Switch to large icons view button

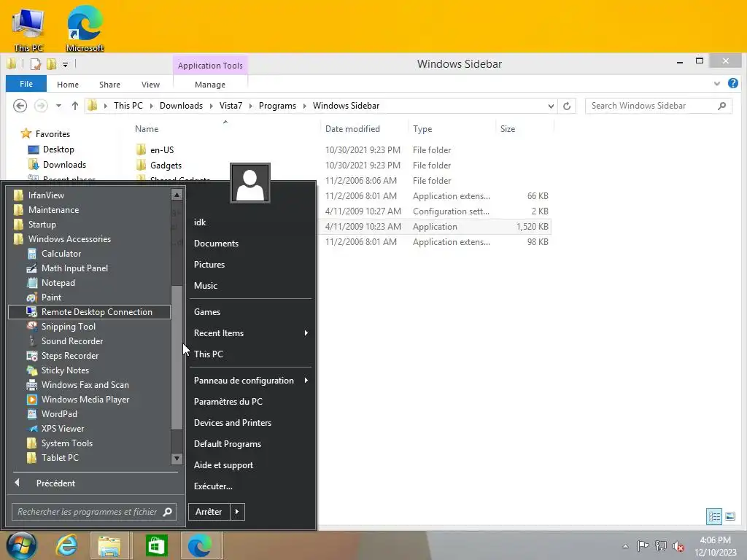click(729, 516)
